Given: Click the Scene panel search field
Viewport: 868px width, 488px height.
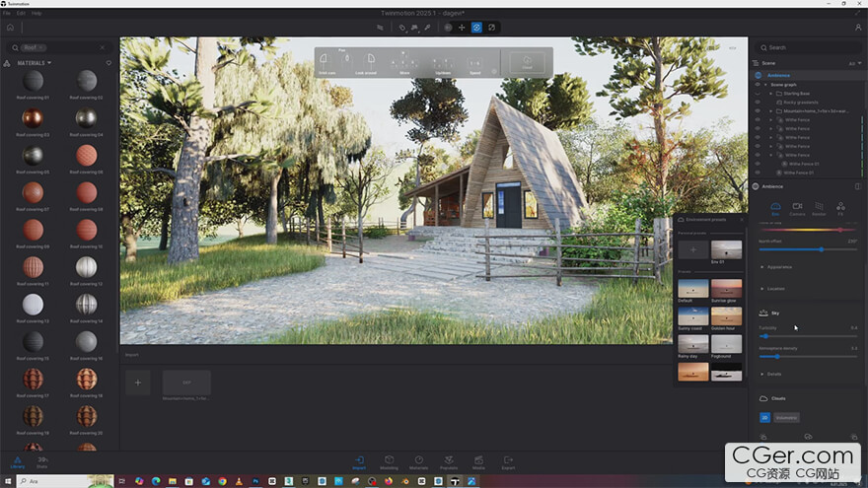Looking at the screenshot, I should point(808,47).
